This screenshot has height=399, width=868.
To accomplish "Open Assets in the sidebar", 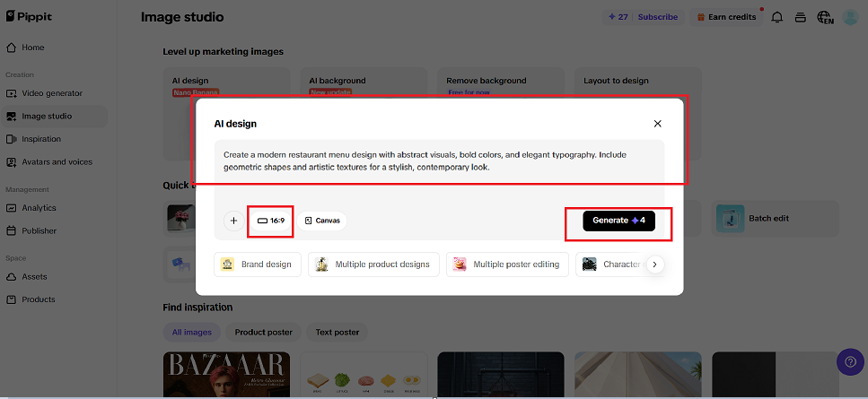I will pyautogui.click(x=54, y=276).
